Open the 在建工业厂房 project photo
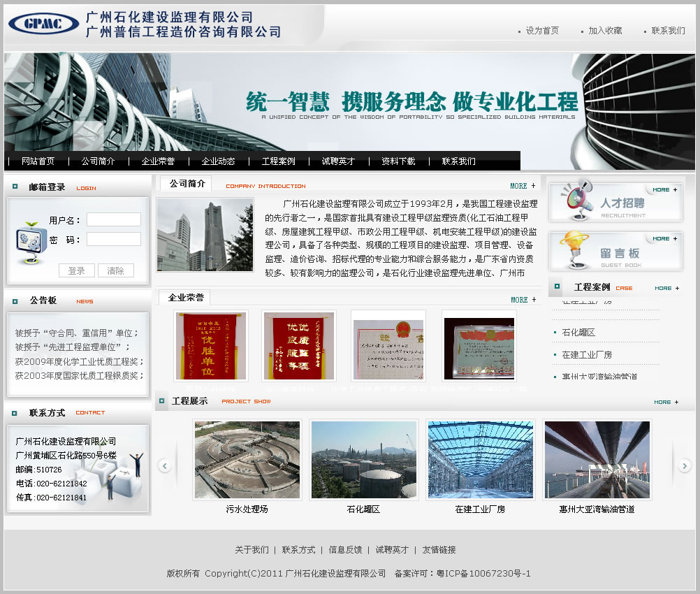 tap(481, 460)
